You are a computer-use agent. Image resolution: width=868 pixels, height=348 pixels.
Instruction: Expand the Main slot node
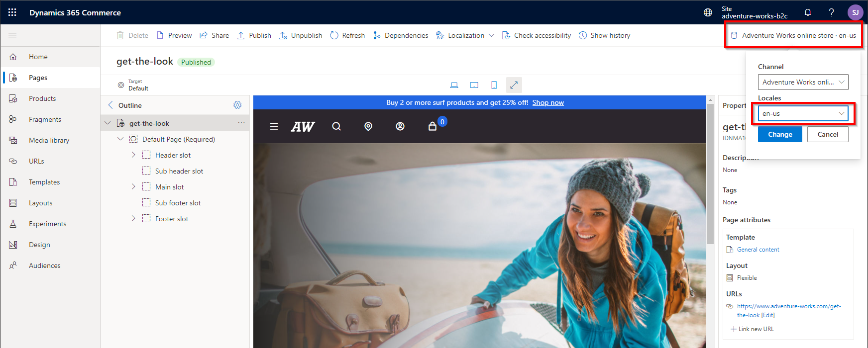pyautogui.click(x=133, y=186)
